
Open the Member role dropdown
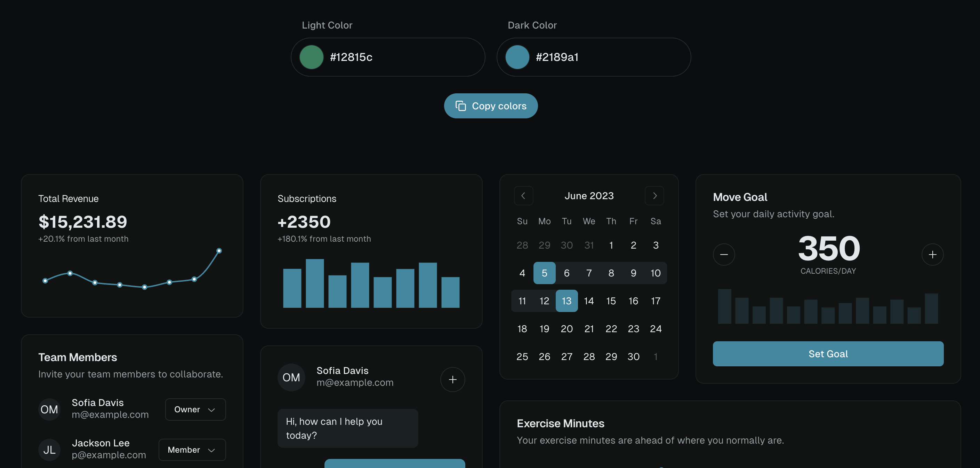[192, 450]
